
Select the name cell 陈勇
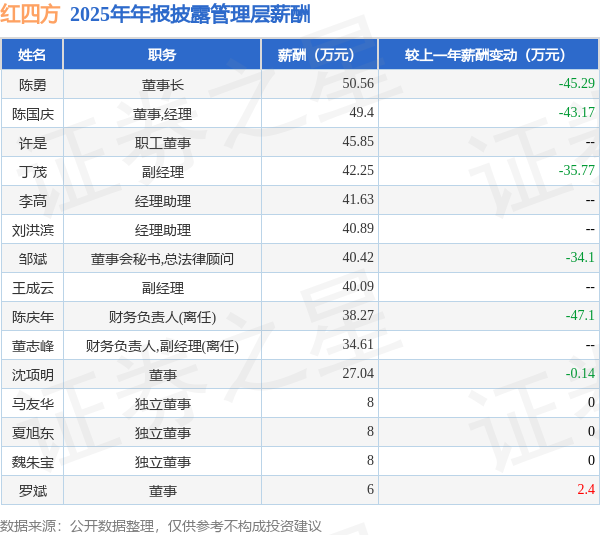[x=33, y=85]
